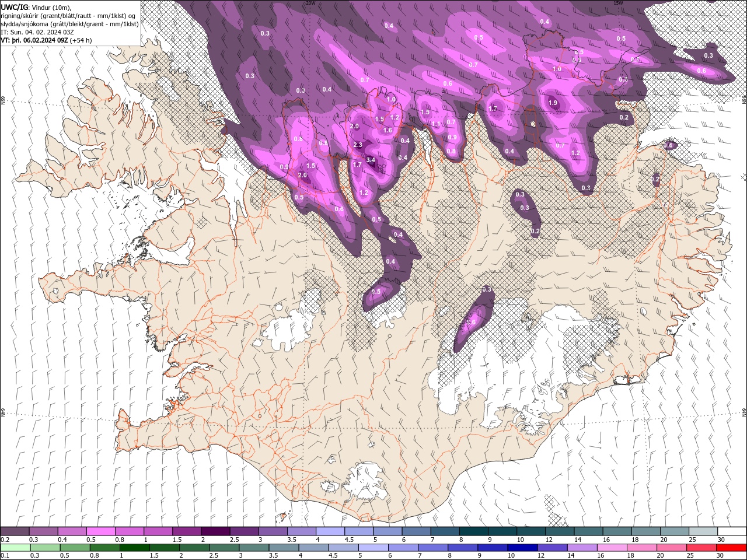Click the 'slydda/snjókoma' legend description line
The height and width of the screenshot is (560, 747).
(x=70, y=23)
